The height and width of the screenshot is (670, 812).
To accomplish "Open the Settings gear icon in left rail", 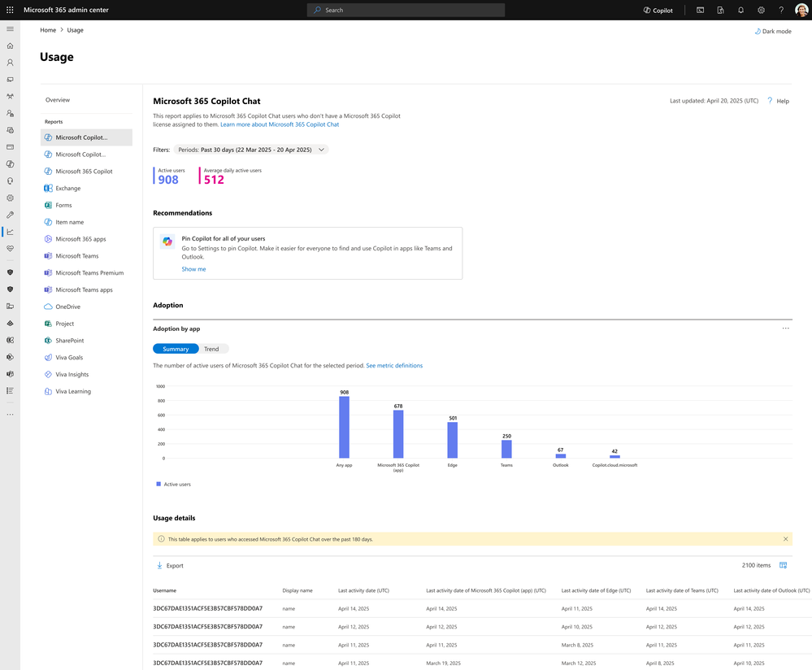I will (x=10, y=198).
